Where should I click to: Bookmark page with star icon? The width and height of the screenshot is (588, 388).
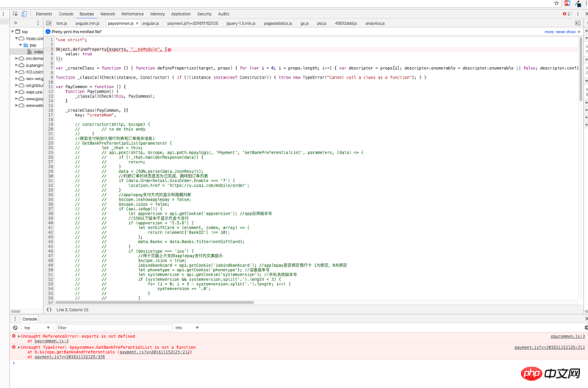coord(556,3)
